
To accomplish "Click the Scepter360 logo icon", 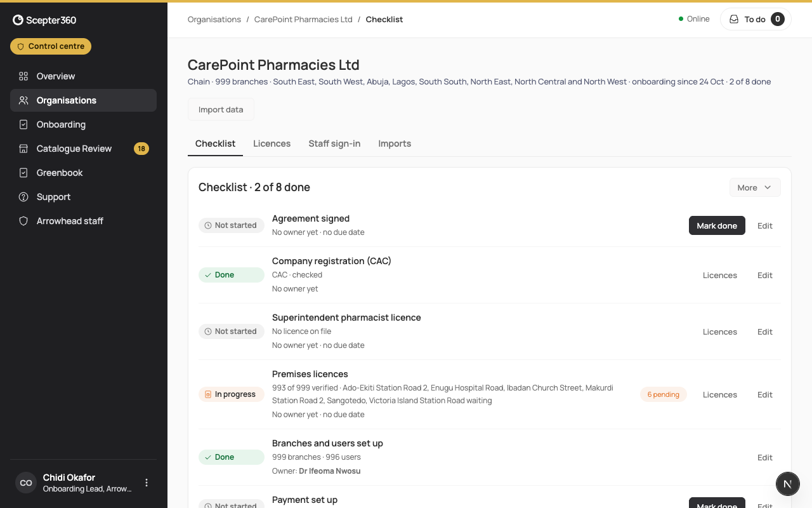I will [18, 20].
